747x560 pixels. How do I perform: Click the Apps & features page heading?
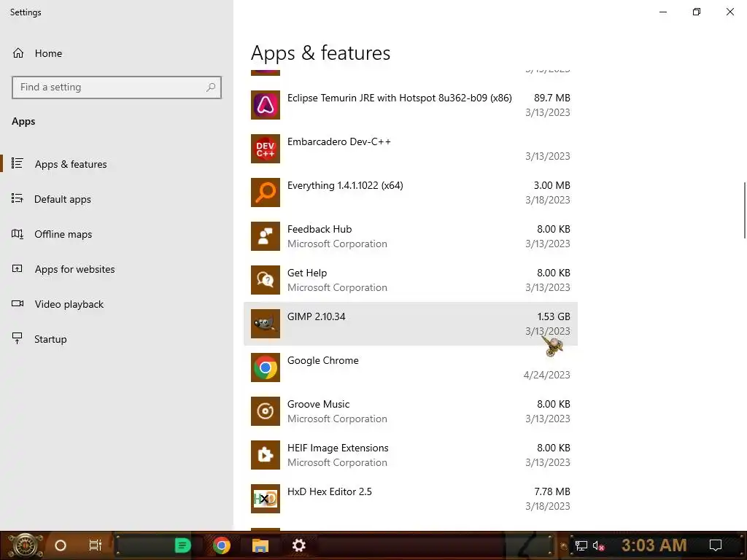click(321, 52)
